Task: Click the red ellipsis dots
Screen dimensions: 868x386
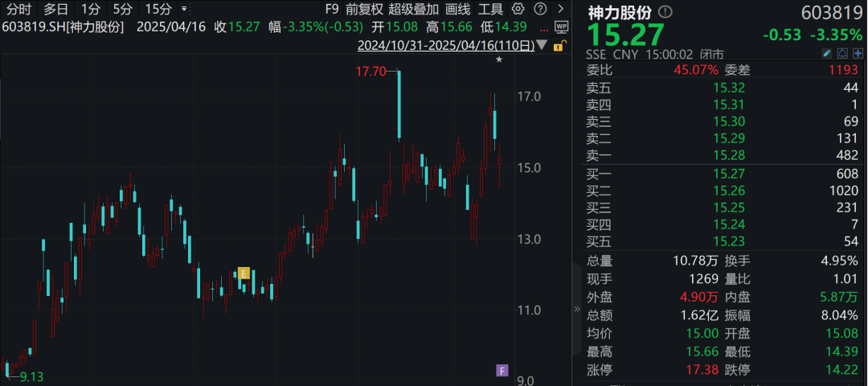Action: coord(545,30)
